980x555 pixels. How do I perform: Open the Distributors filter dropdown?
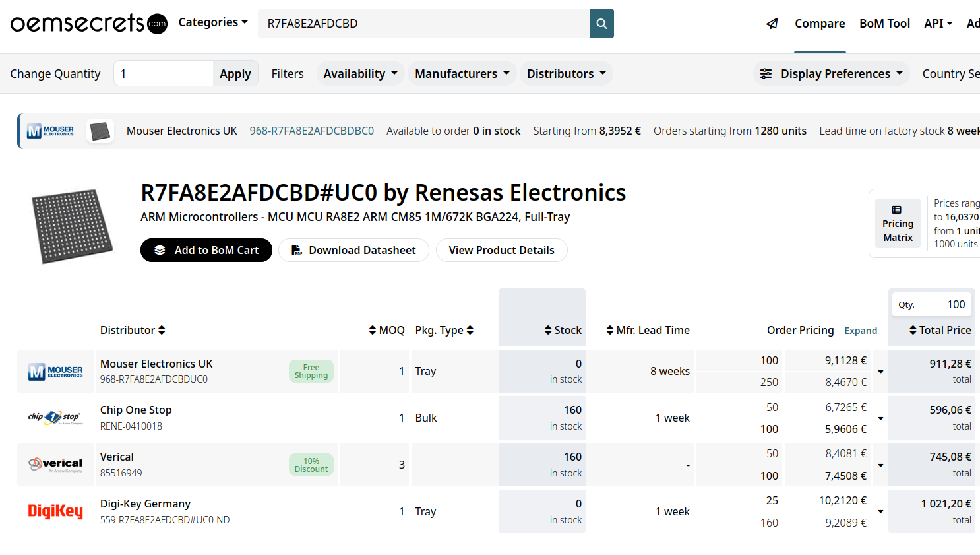pyautogui.click(x=566, y=73)
